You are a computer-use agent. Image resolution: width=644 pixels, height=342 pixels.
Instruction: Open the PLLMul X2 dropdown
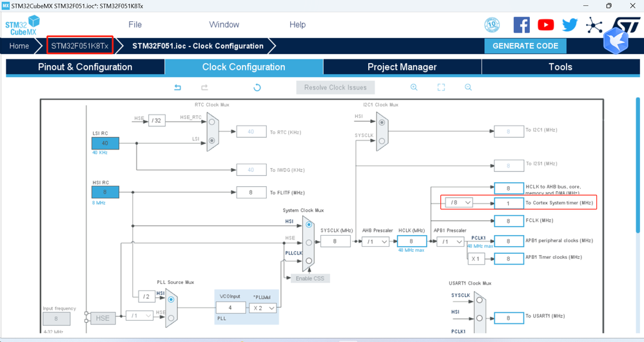[263, 307]
